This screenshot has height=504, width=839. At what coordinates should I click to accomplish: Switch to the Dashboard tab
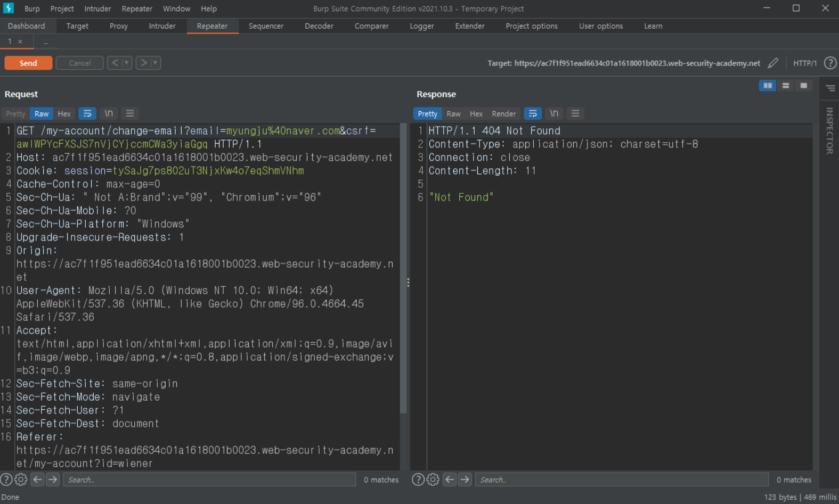pyautogui.click(x=27, y=26)
